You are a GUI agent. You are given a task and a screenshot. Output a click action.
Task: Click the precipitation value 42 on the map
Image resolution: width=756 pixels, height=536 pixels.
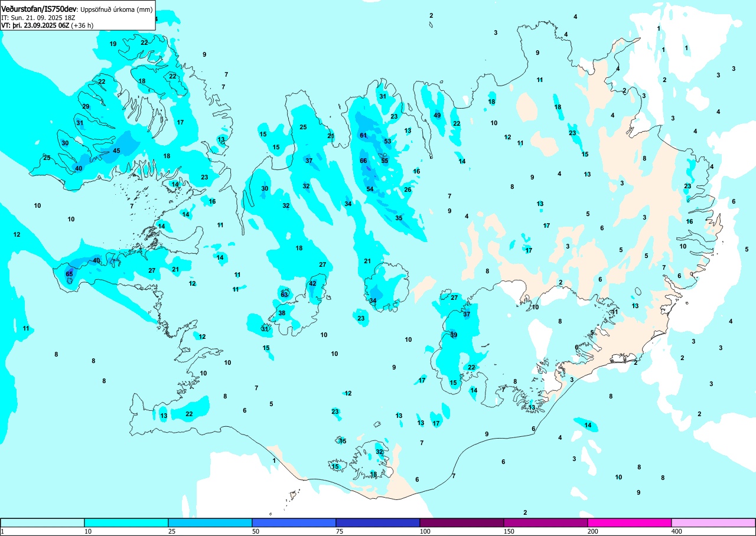pyautogui.click(x=312, y=283)
